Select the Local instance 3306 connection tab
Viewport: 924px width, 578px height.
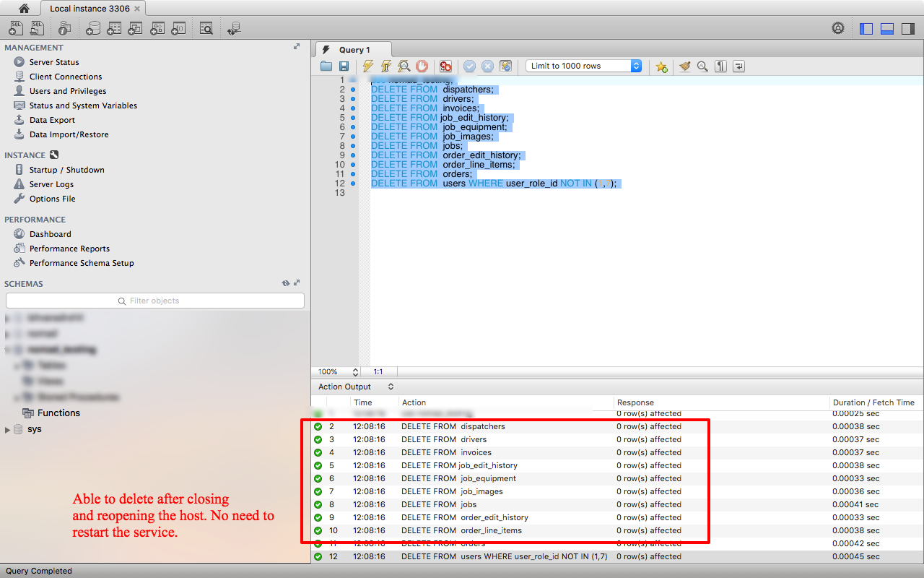point(90,9)
